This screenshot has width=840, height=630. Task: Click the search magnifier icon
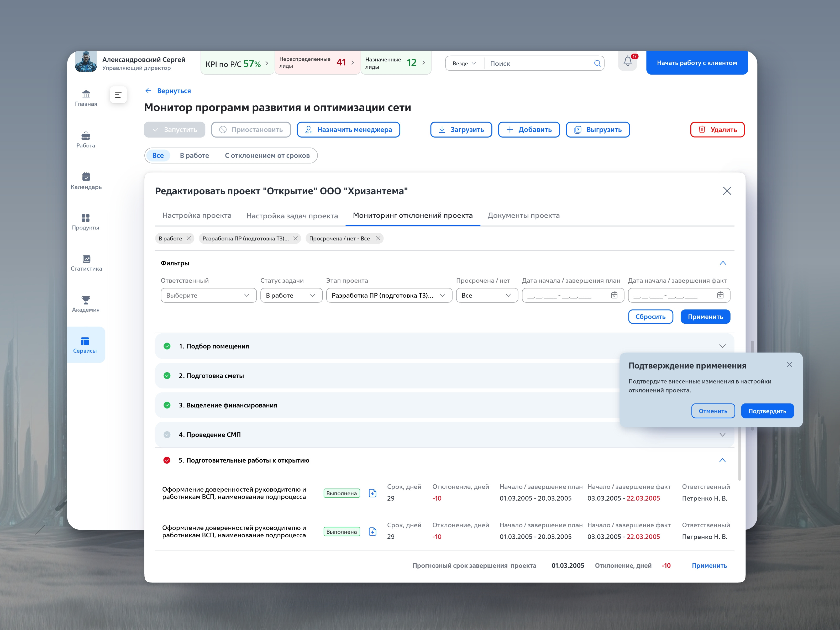(597, 64)
